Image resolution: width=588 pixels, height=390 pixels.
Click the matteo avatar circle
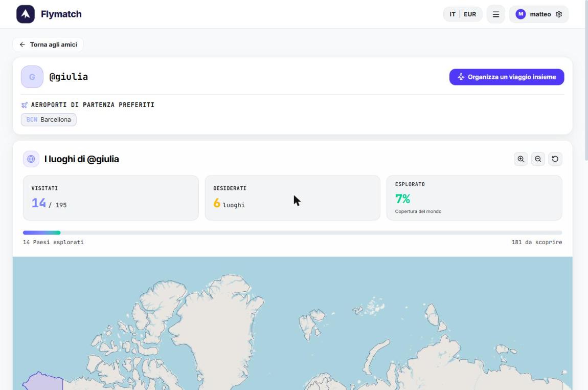tap(521, 14)
